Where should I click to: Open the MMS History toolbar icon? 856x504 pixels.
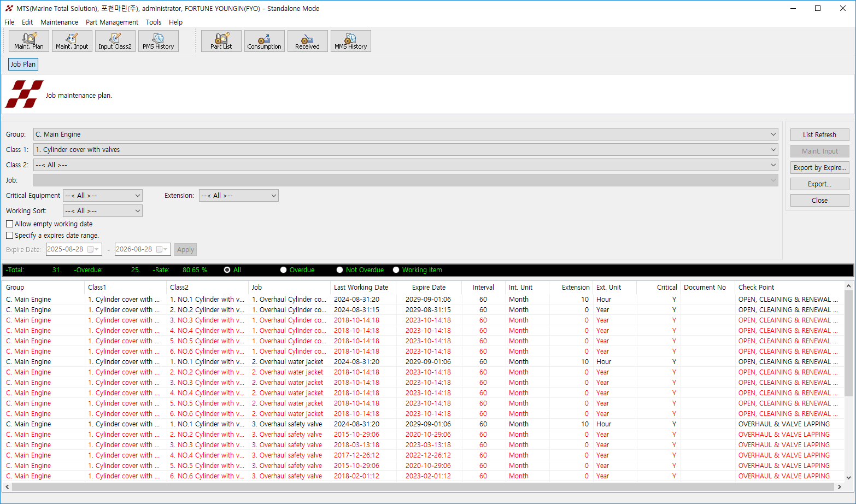pos(350,41)
